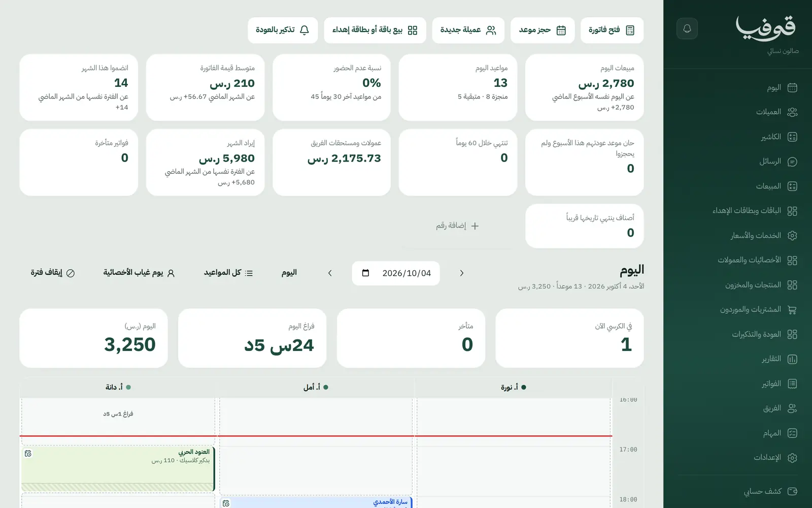Click the الباقات وبطاقات الإهداء sidebar icon

(x=792, y=211)
